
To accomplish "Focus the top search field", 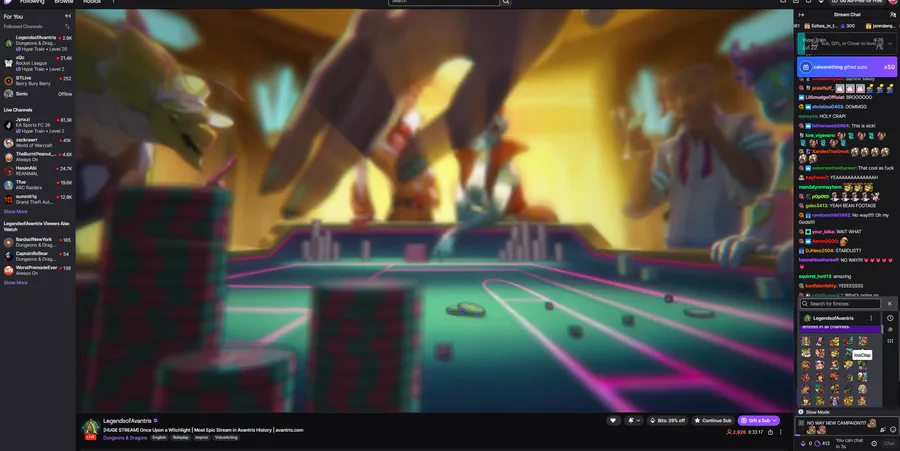I will point(444,2).
